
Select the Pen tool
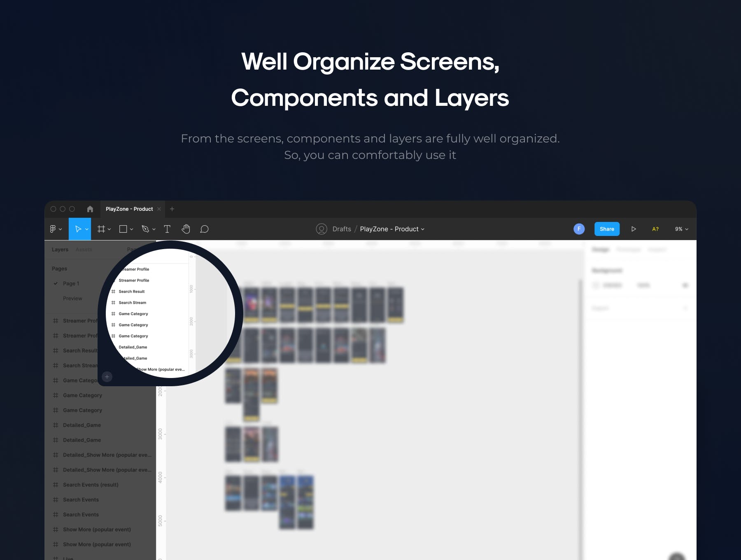click(x=145, y=229)
